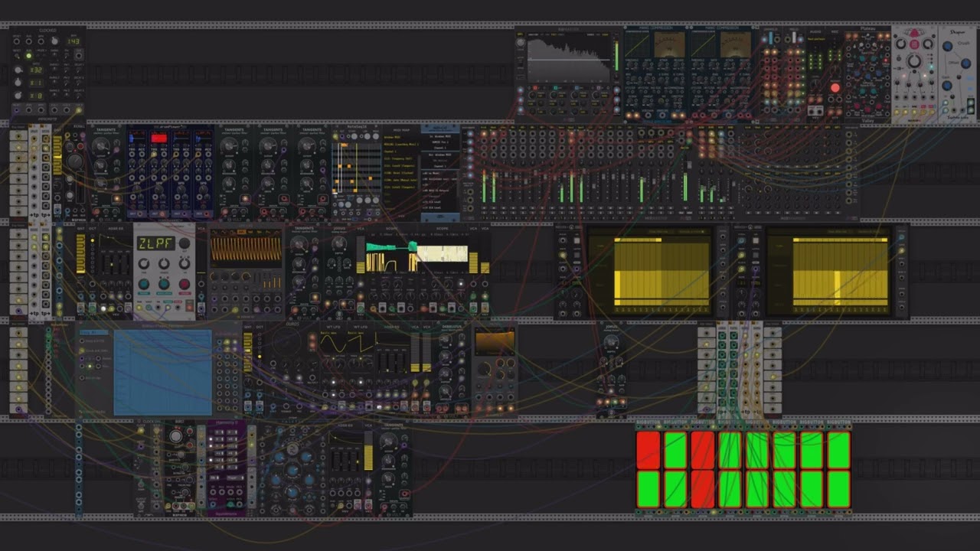The width and height of the screenshot is (980, 551).
Task: Click center blue knob on bottom-row blue-knob module
Action: [x=292, y=469]
